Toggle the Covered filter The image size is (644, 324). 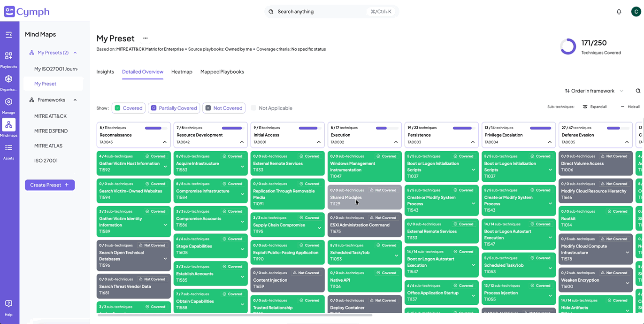[x=129, y=108]
